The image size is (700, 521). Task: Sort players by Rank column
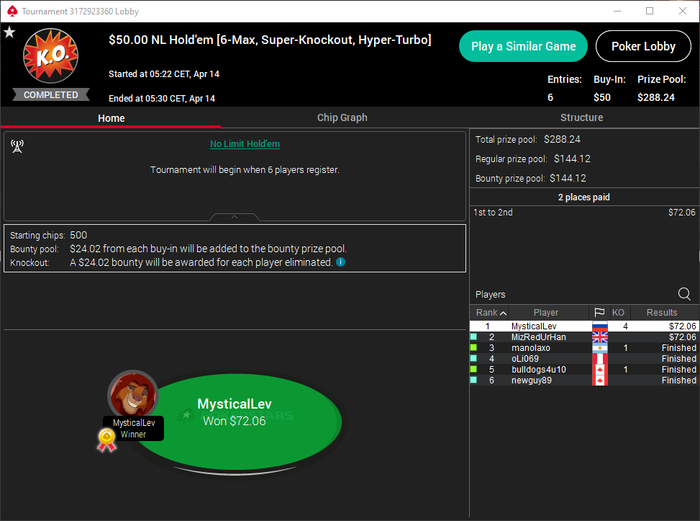coord(490,312)
